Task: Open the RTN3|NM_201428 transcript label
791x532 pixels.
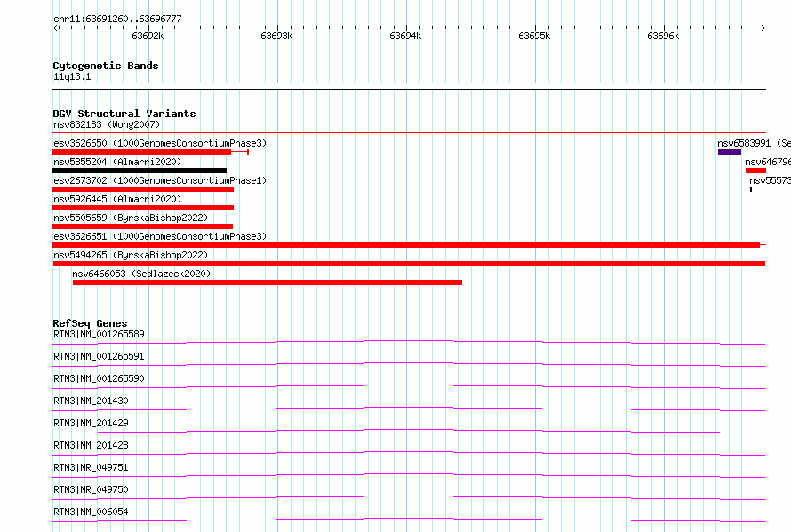Action: click(x=91, y=445)
